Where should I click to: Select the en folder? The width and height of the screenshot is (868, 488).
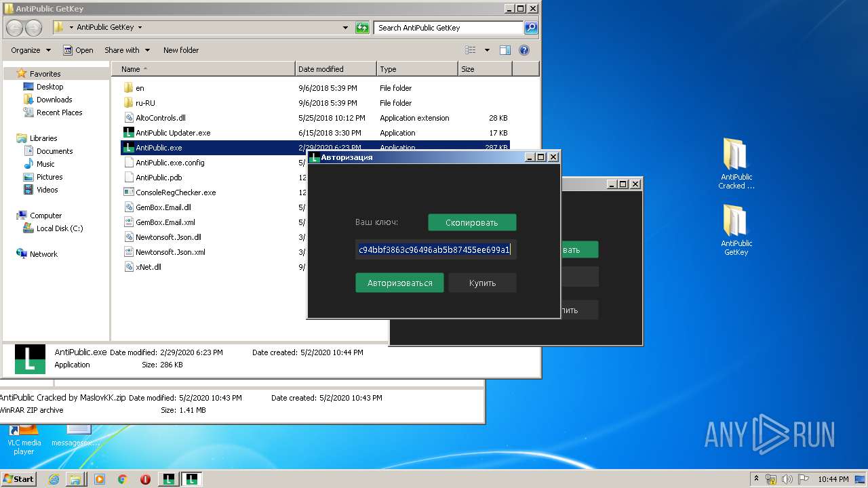(x=140, y=88)
